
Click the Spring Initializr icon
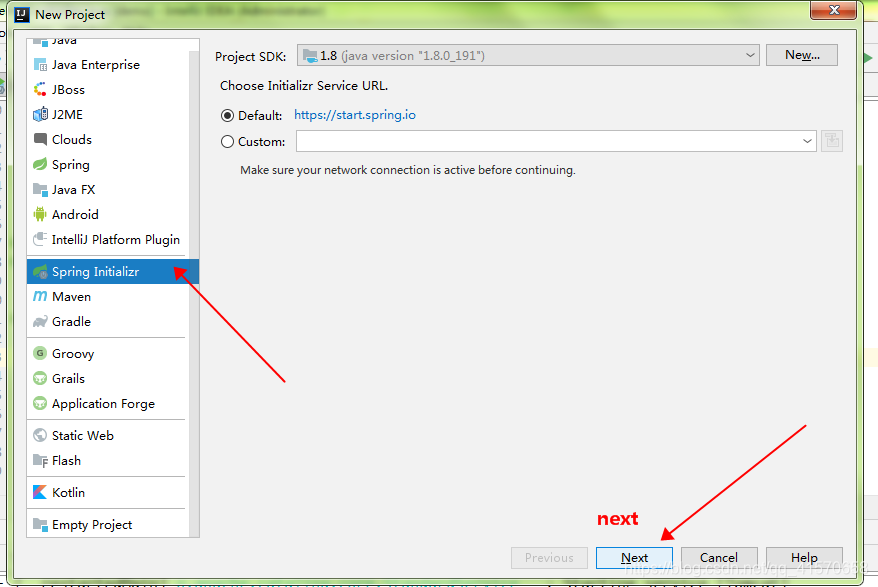(40, 272)
